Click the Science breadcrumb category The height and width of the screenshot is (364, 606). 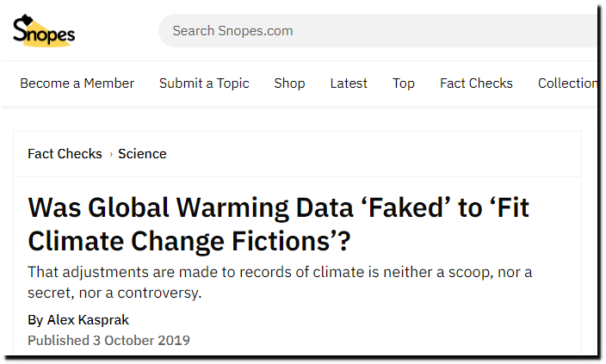[142, 154]
